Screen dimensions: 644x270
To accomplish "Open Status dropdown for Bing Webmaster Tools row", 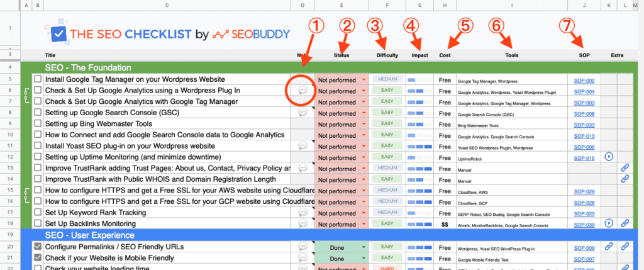I will tap(364, 125).
